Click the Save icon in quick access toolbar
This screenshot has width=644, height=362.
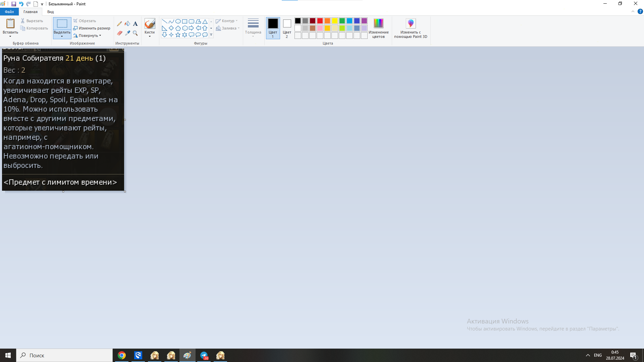click(14, 4)
